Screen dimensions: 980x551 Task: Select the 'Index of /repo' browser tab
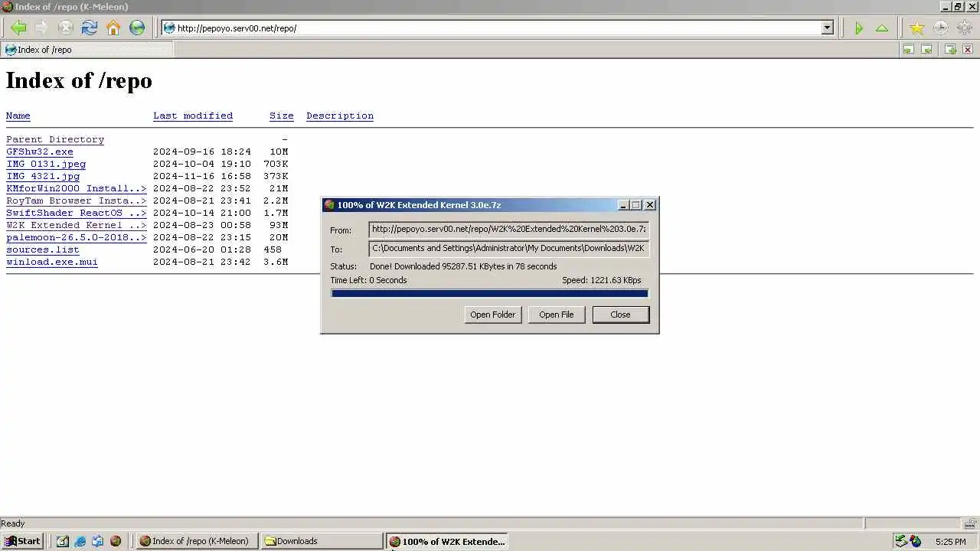tap(87, 50)
